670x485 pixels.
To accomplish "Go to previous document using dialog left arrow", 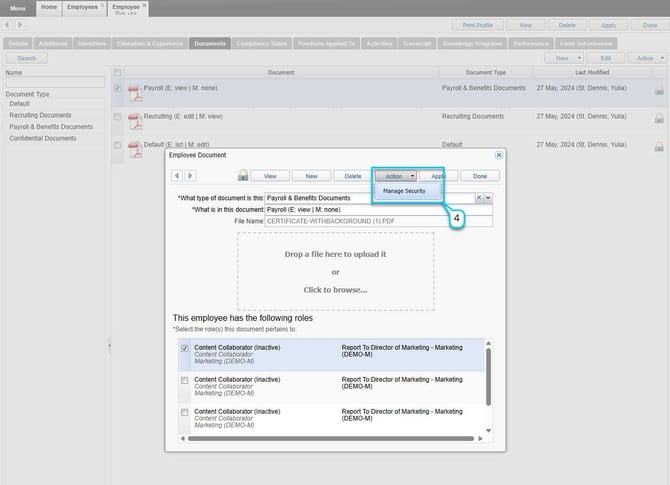I will (177, 175).
